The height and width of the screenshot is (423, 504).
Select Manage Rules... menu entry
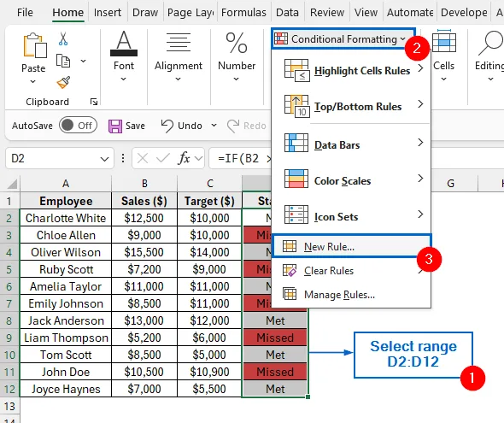351,295
